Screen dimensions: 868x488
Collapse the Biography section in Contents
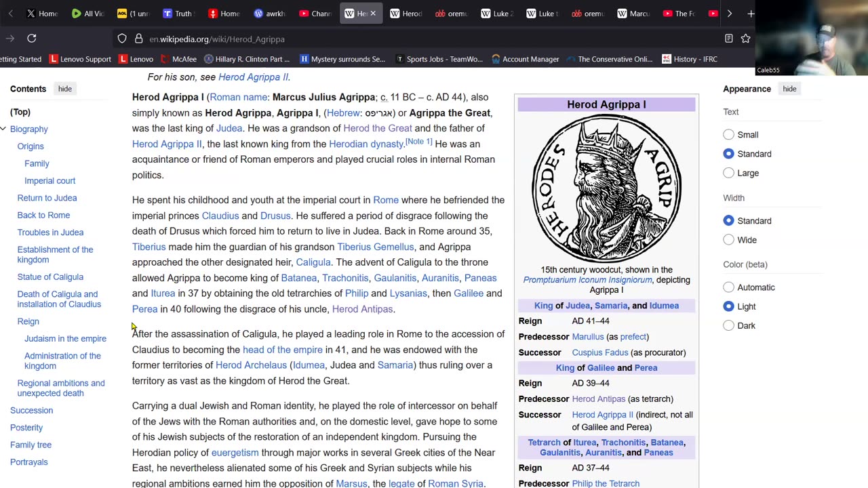tap(3, 129)
